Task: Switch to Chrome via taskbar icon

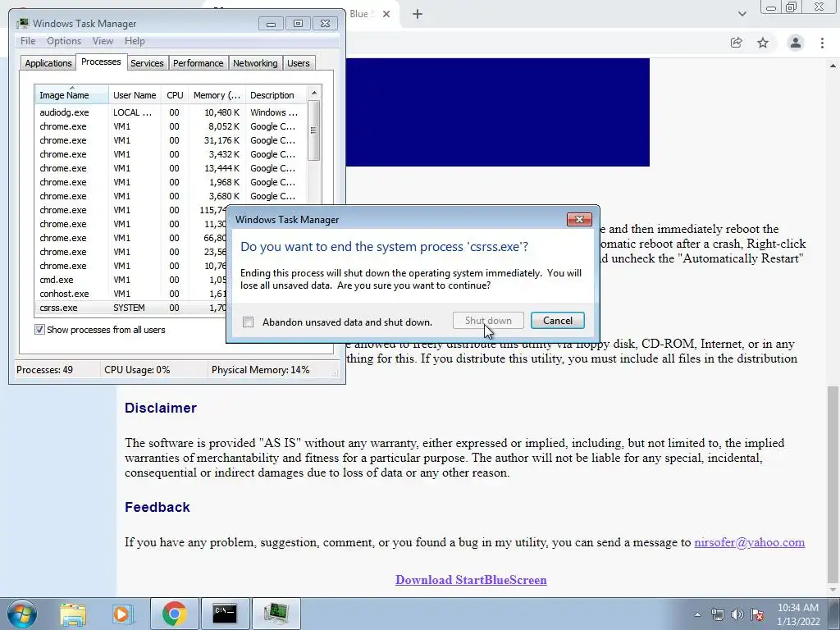Action: coord(174,614)
